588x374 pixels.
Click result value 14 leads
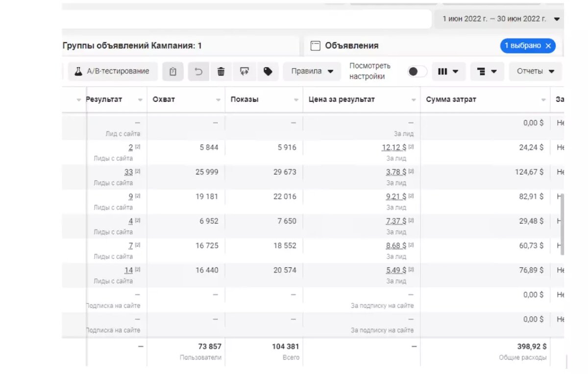[x=128, y=270]
